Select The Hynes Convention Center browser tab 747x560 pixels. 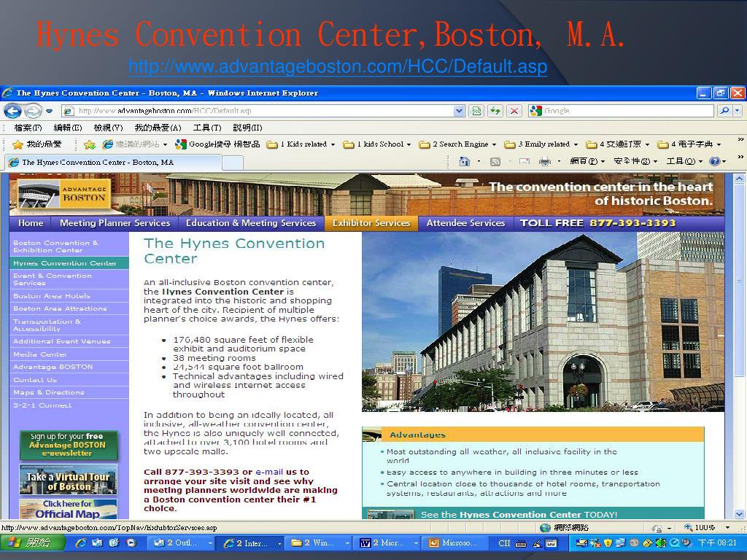(x=113, y=163)
